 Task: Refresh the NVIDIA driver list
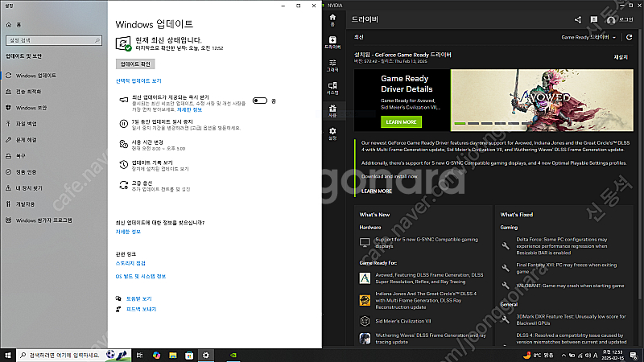(x=629, y=37)
